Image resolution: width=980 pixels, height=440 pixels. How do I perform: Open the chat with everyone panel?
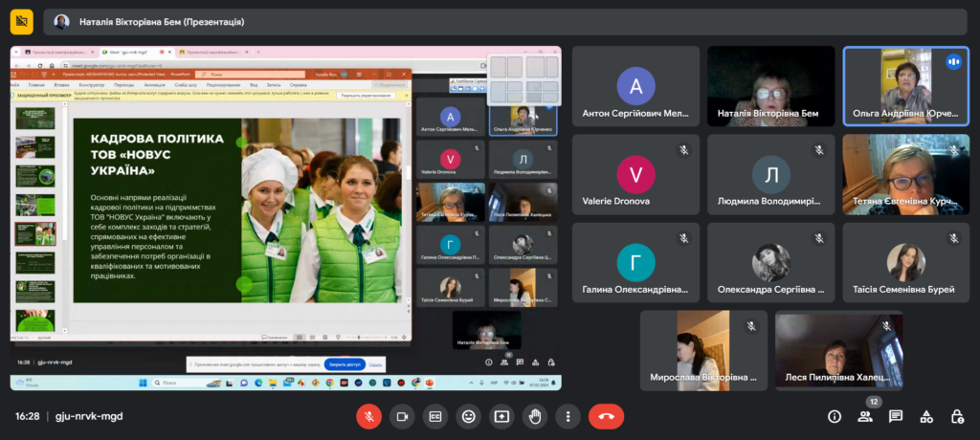(896, 416)
